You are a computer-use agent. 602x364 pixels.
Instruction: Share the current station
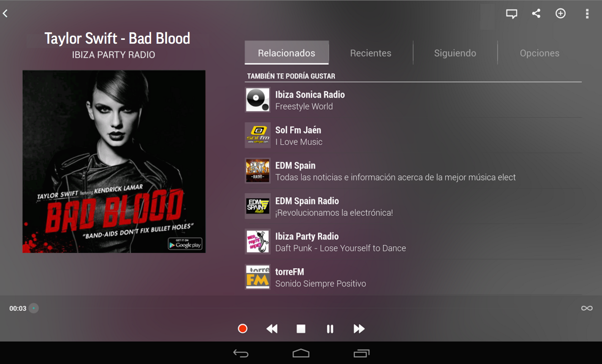click(536, 13)
